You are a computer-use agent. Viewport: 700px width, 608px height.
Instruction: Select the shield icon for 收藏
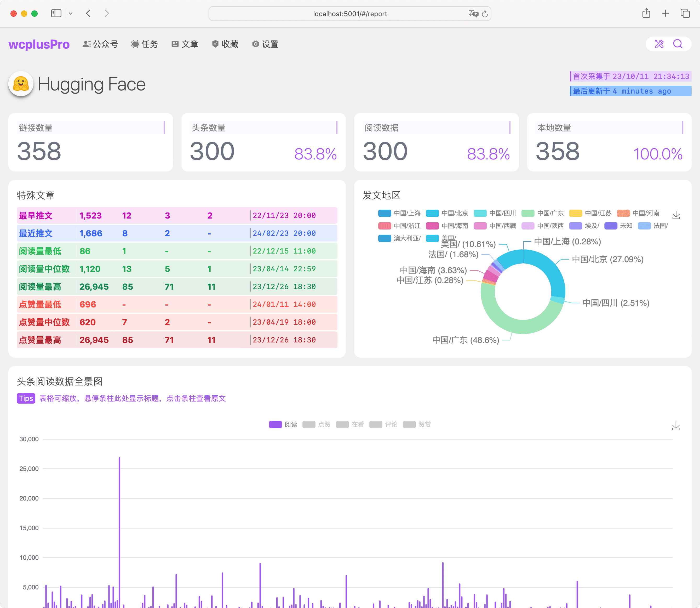(x=215, y=44)
